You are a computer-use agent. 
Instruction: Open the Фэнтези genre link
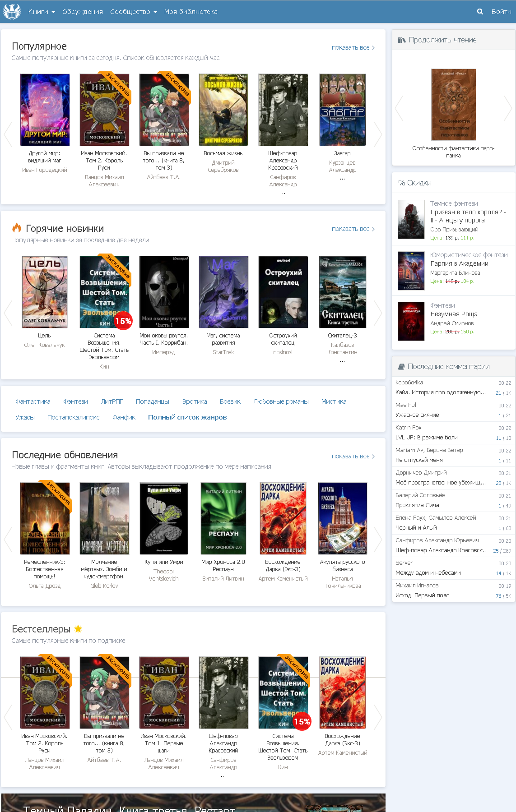point(75,401)
